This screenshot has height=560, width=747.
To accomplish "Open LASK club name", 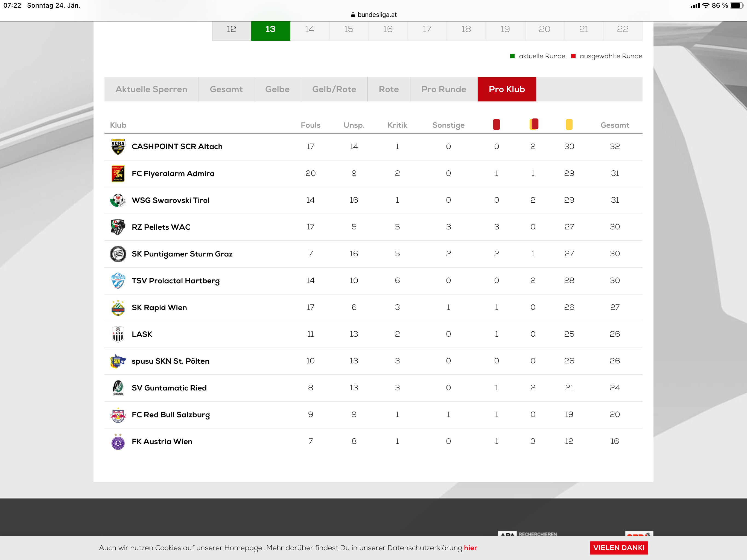I will point(142,334).
